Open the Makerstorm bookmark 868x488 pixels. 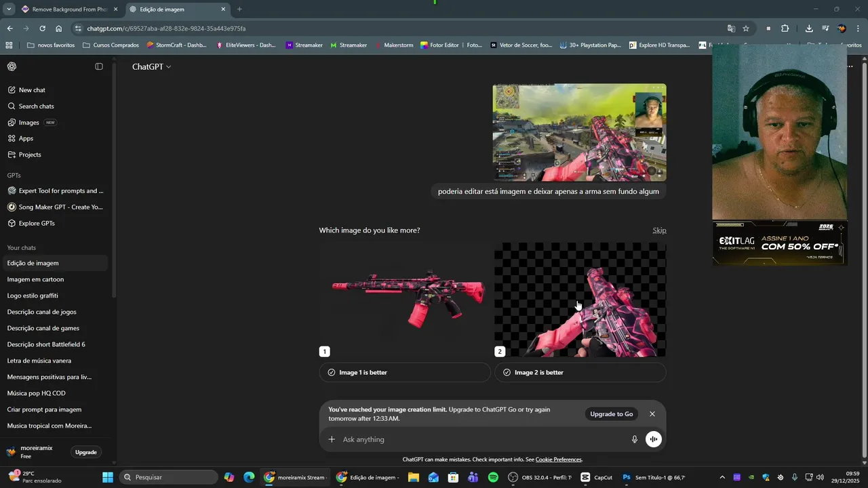coord(393,45)
